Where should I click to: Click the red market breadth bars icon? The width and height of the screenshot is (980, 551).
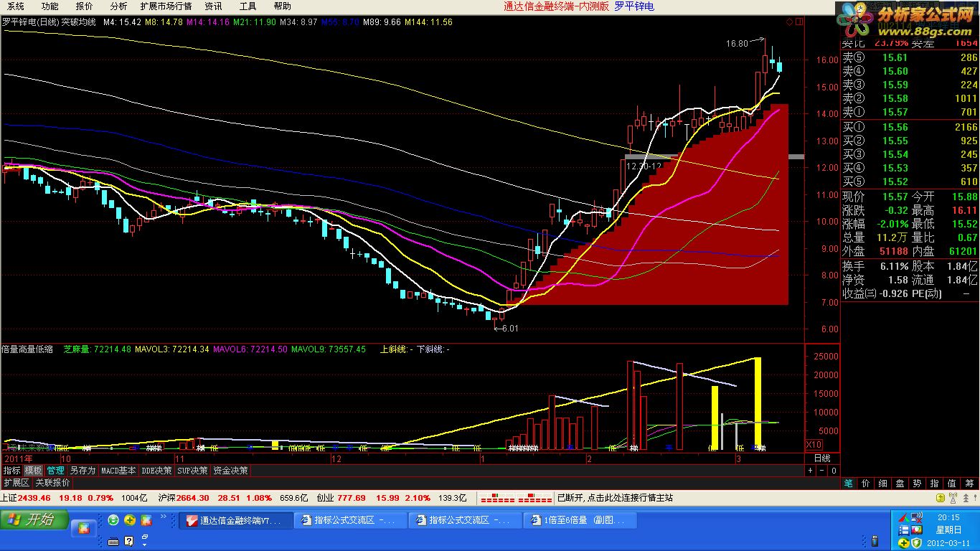(516, 497)
